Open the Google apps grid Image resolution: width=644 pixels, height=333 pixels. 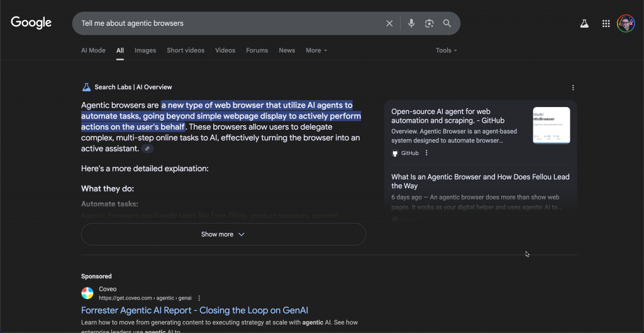606,23
